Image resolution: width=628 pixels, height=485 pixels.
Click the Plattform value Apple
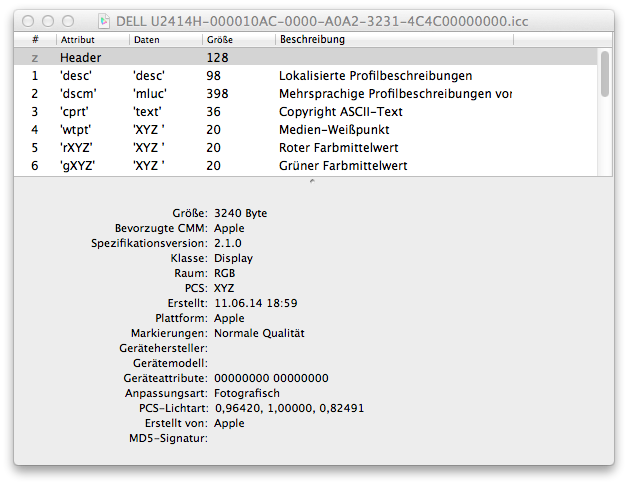(229, 318)
